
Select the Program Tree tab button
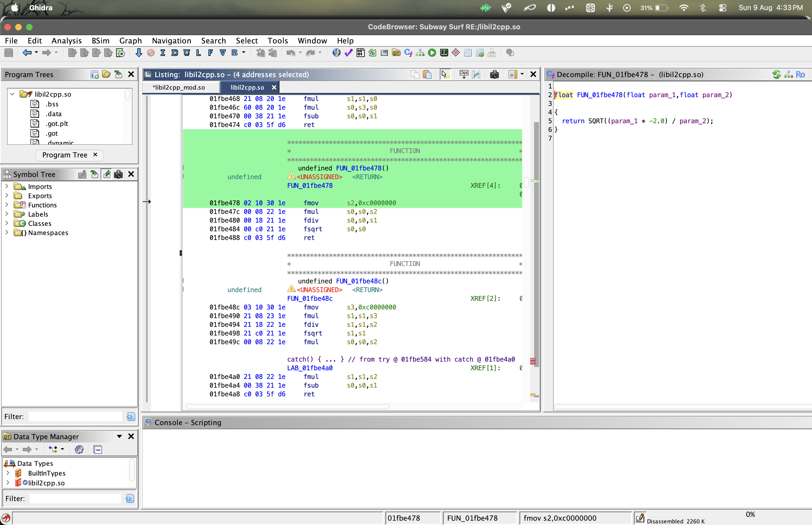pyautogui.click(x=65, y=155)
